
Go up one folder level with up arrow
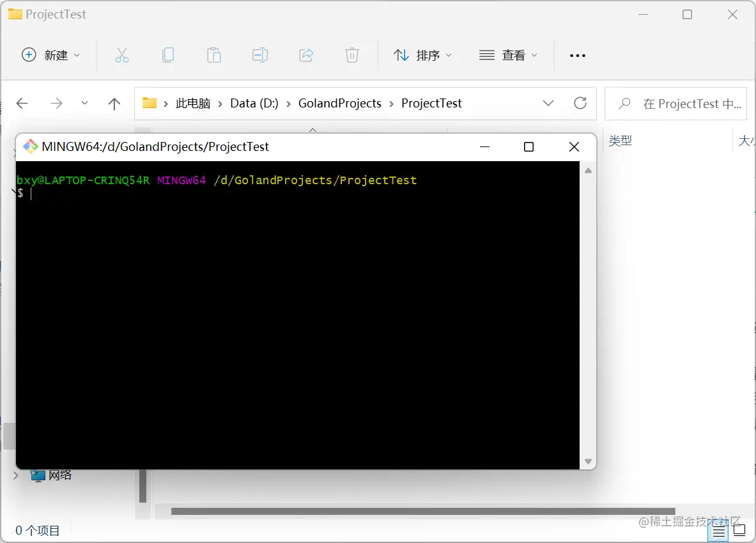click(114, 103)
